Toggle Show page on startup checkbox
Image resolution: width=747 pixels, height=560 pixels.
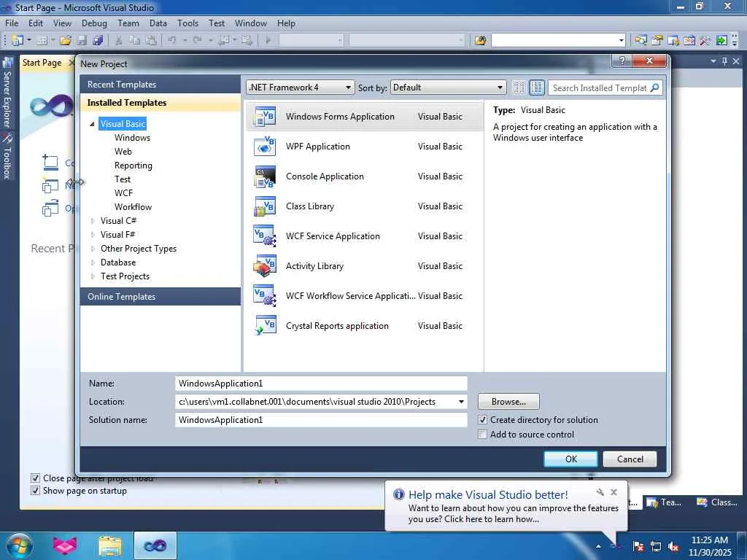(x=35, y=491)
